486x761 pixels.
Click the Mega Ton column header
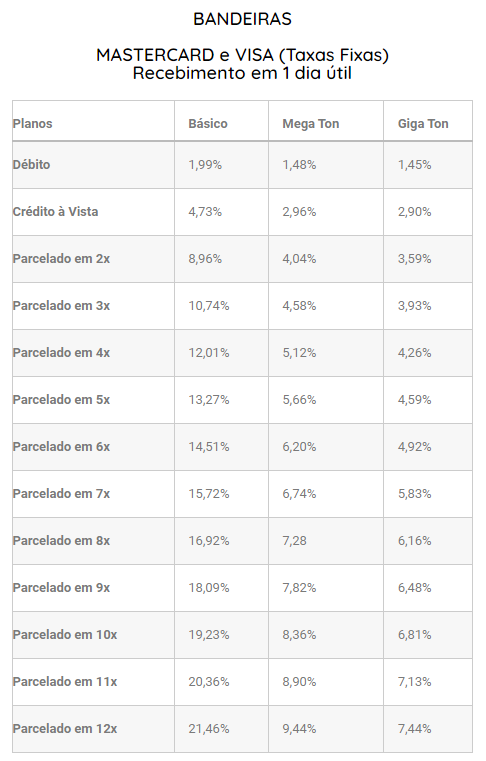click(x=326, y=121)
